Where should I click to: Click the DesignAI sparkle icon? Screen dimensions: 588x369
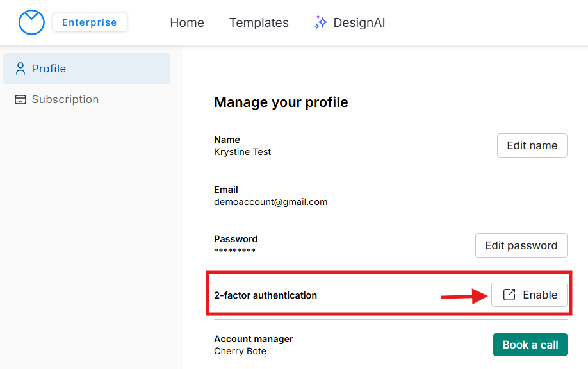pyautogui.click(x=320, y=22)
